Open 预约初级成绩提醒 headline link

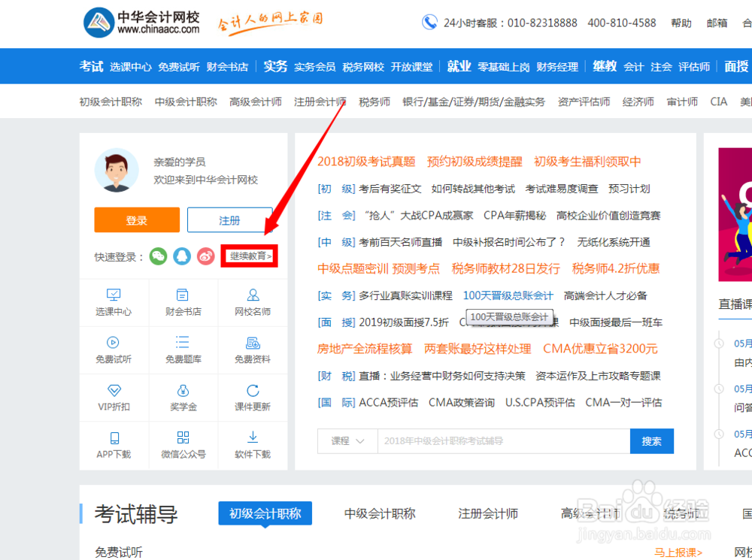tap(475, 162)
